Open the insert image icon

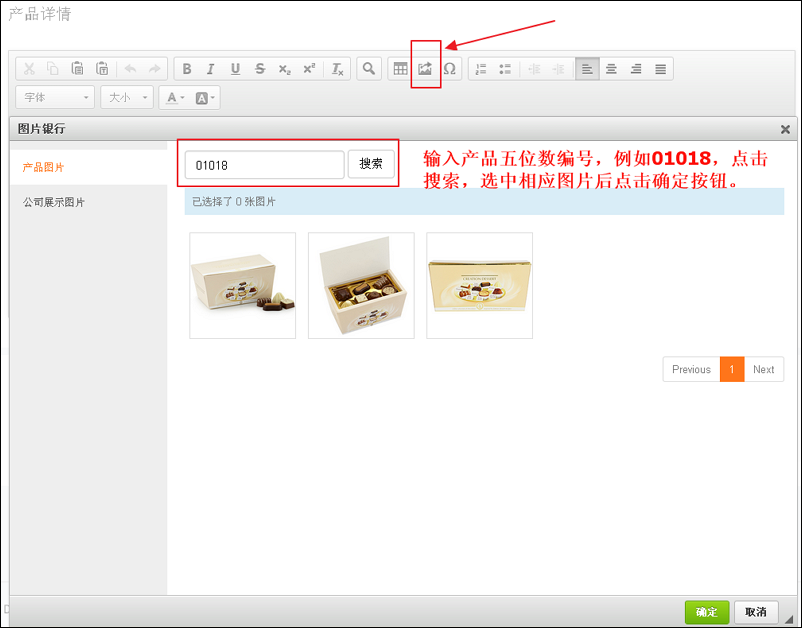(425, 69)
